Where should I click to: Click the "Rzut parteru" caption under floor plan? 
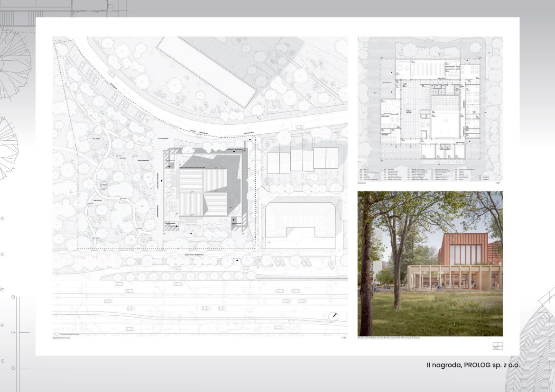coord(362,183)
